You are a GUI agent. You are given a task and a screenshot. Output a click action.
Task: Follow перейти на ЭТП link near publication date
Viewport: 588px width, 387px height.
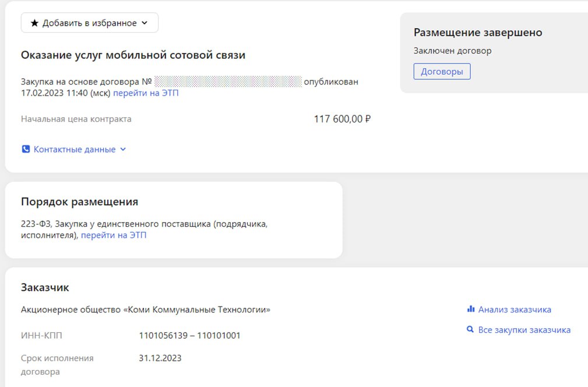pyautogui.click(x=146, y=93)
